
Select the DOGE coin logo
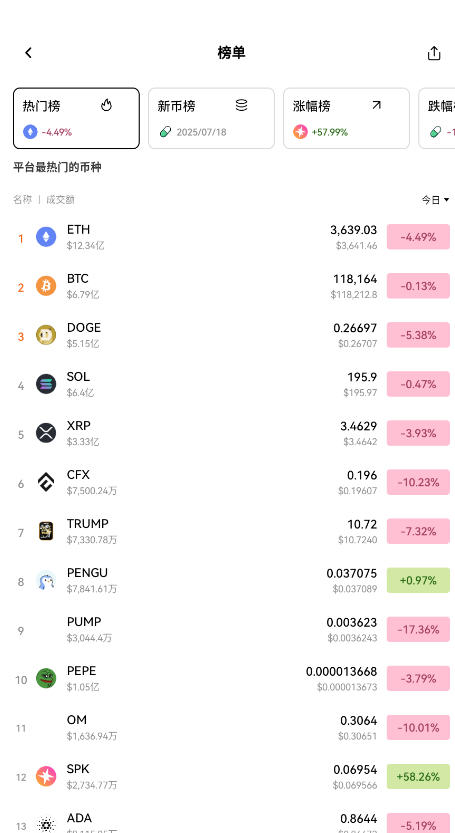tap(46, 335)
